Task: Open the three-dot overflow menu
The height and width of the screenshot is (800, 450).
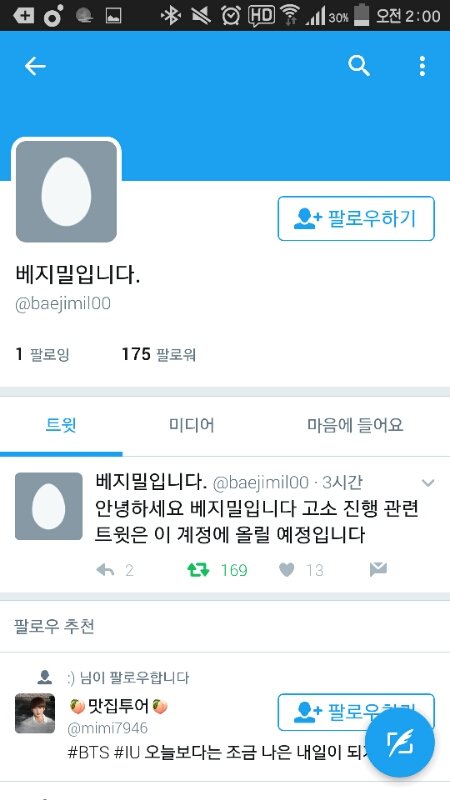Action: [x=422, y=66]
